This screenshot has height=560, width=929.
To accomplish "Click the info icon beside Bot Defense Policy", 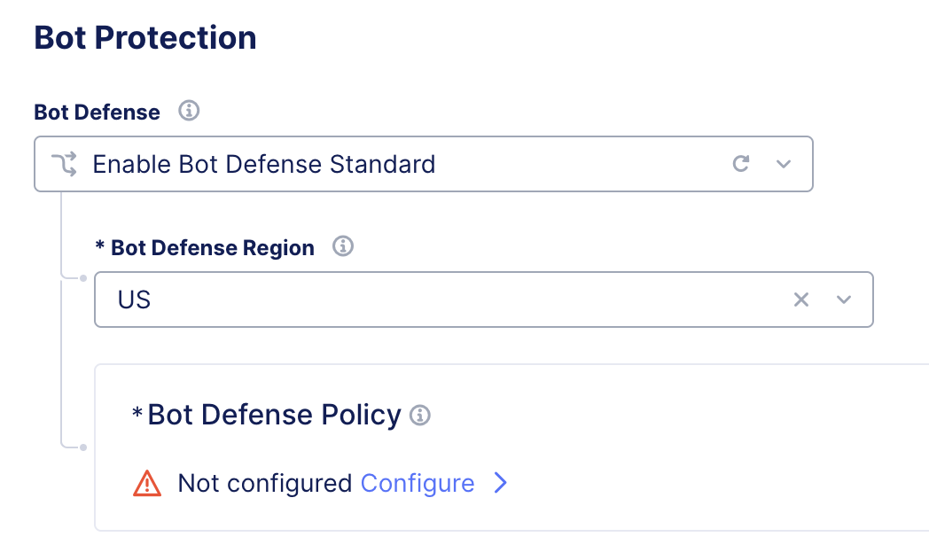I will tap(422, 415).
